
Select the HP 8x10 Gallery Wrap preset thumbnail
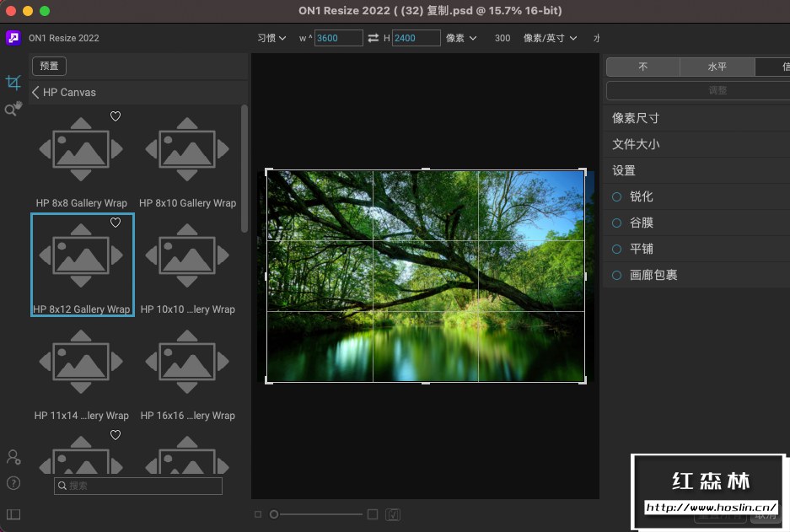[x=186, y=150]
